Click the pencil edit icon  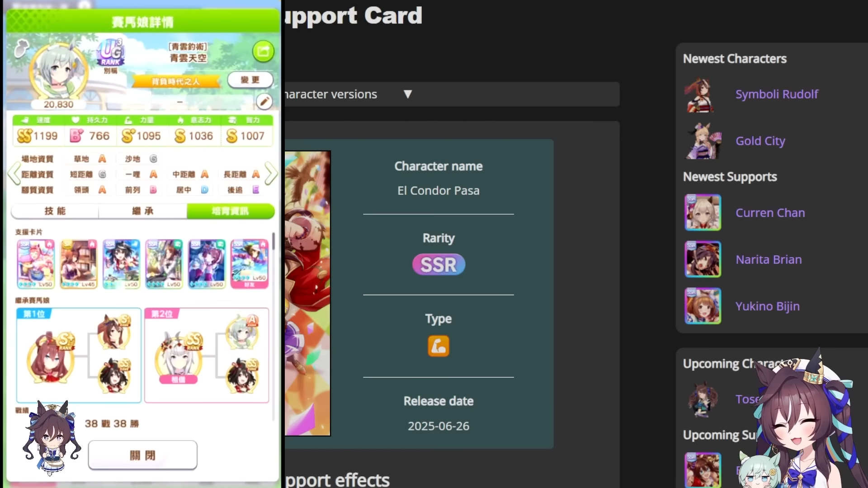pyautogui.click(x=264, y=101)
